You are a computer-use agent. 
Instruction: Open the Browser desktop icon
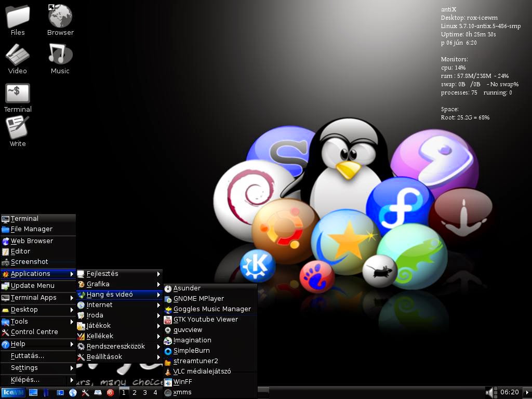point(60,20)
